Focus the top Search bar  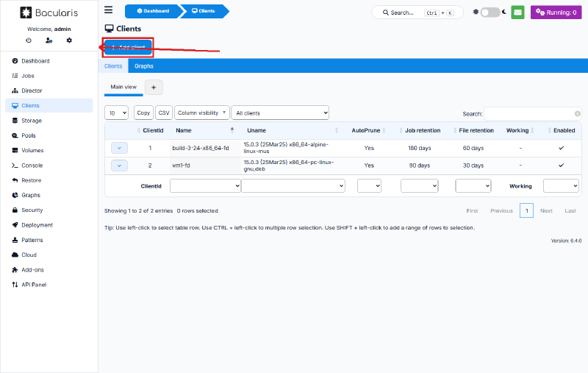click(417, 13)
